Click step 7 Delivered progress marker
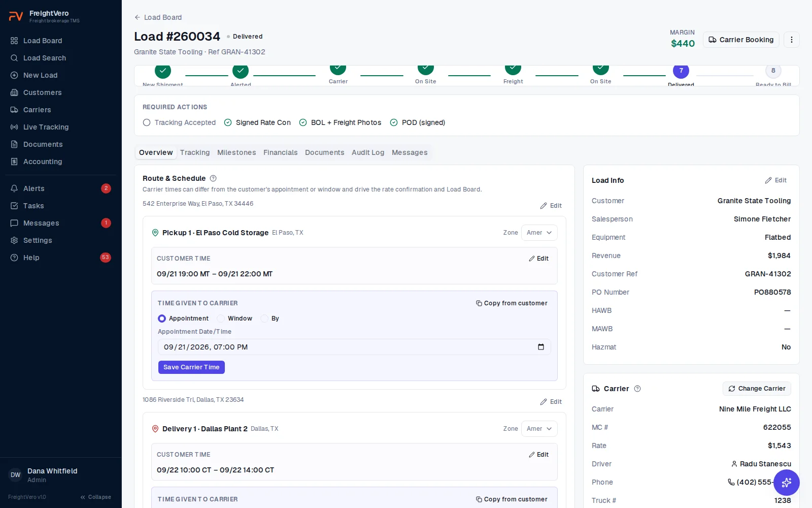 681,71
